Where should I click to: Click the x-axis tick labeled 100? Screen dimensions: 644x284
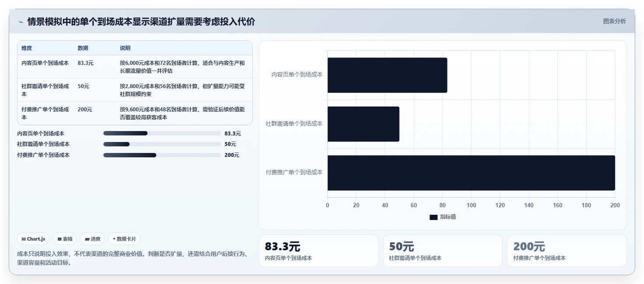[471, 206]
